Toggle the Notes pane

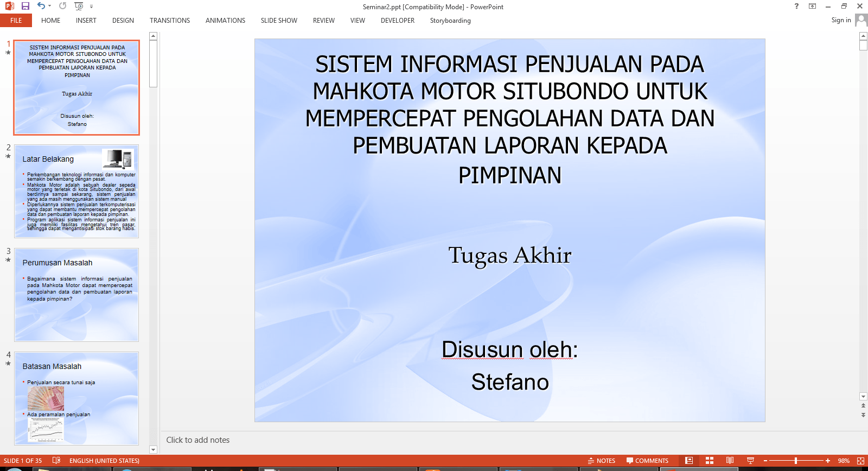601,461
